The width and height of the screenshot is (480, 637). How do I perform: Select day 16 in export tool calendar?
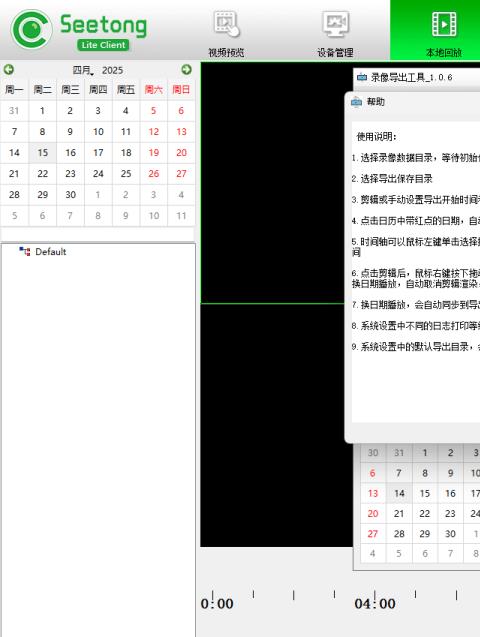pos(450,493)
